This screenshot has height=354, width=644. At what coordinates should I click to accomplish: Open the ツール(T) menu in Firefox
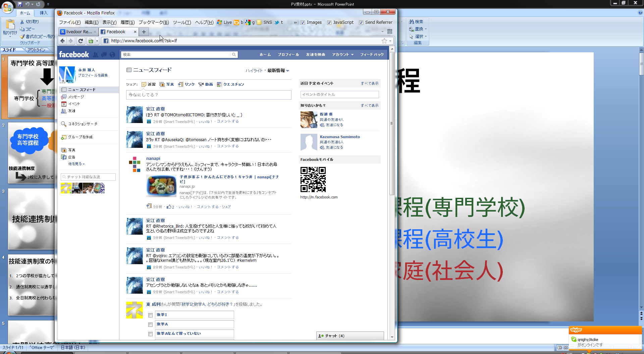pos(182,22)
